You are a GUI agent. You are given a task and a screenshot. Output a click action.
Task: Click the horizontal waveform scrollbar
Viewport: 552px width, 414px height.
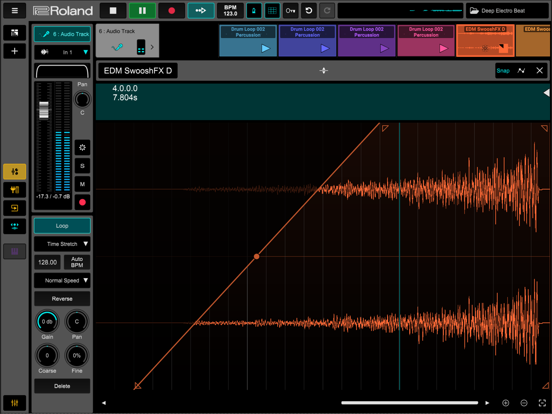[409, 403]
